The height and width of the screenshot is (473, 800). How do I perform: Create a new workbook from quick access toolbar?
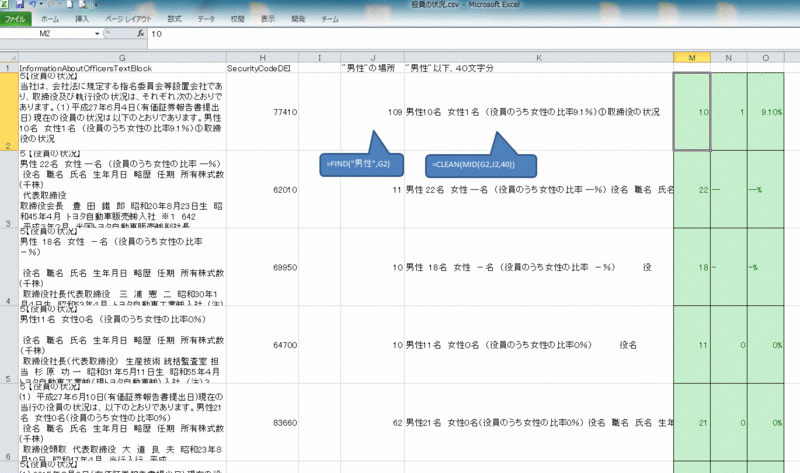tap(69, 4)
